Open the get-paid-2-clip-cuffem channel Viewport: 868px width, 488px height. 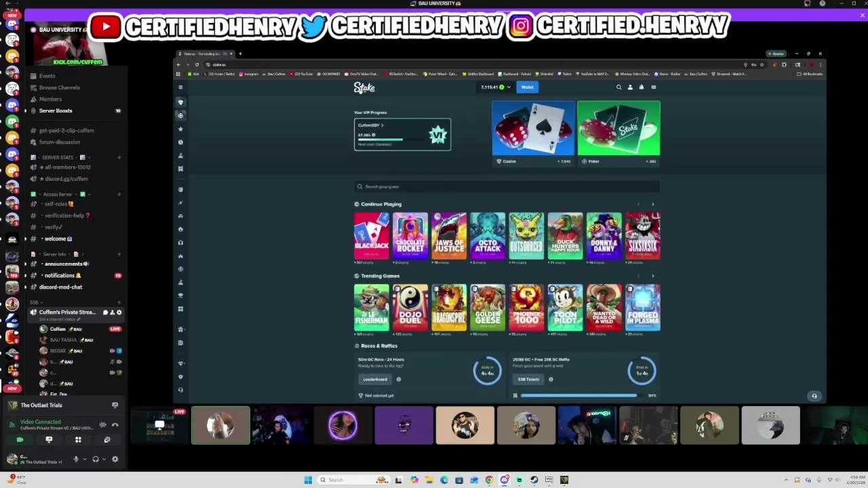pos(66,130)
